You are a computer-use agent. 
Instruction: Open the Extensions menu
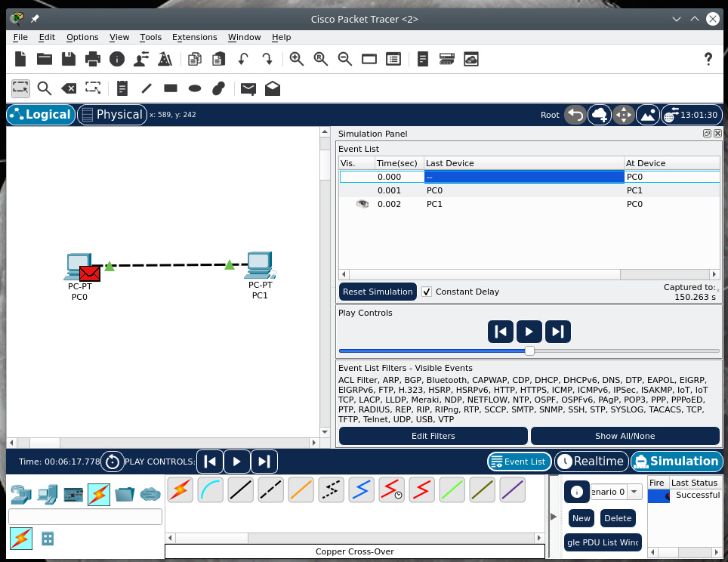[194, 37]
